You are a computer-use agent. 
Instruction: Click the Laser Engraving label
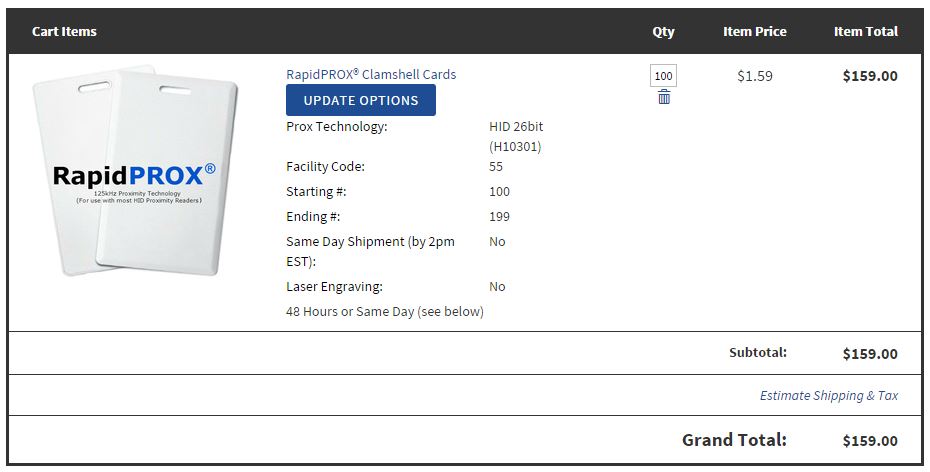334,287
